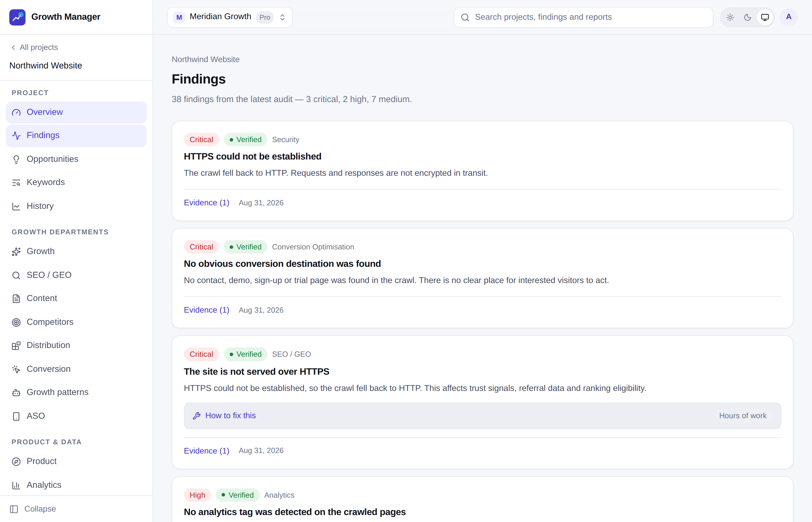Click the History chart icon
812x522 pixels.
click(16, 206)
